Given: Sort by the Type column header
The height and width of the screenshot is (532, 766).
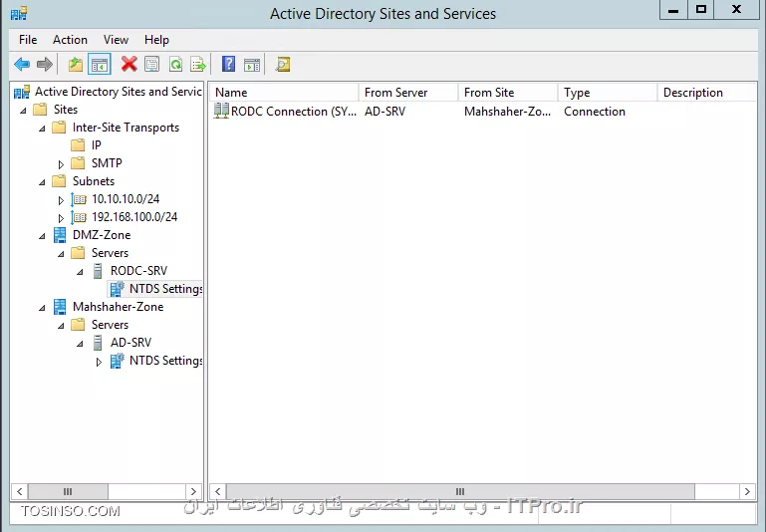Looking at the screenshot, I should (x=608, y=93).
